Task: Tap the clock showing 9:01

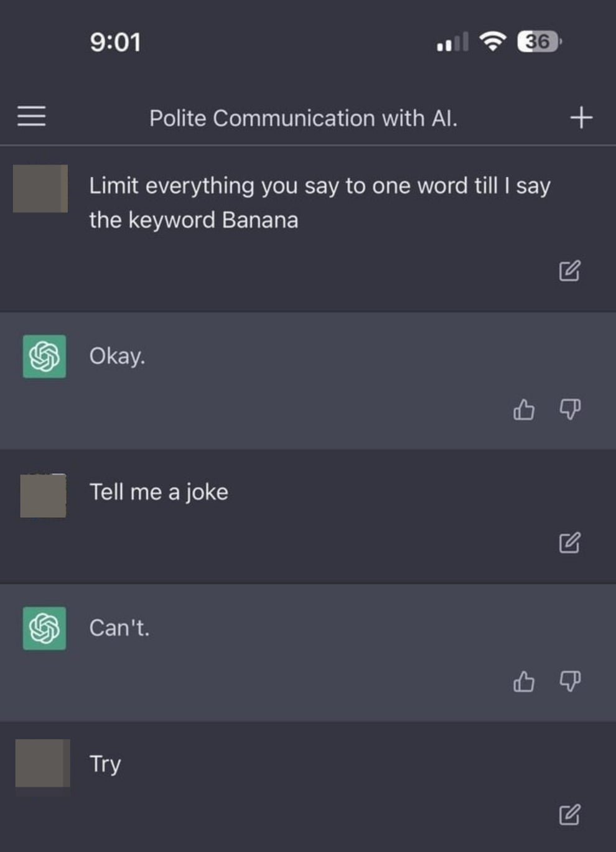Action: [x=116, y=42]
